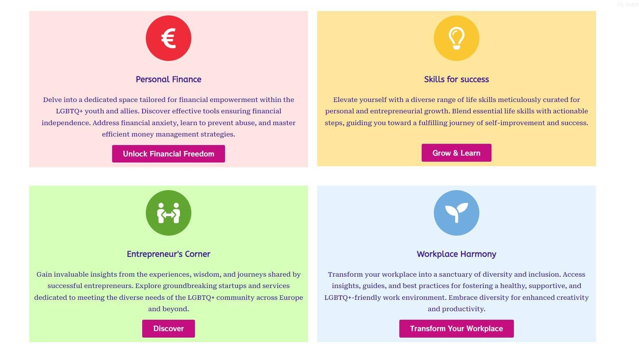The width and height of the screenshot is (639, 364).
Task: Click the Entrepreneur's Corner description paragraph
Action: coord(169,291)
